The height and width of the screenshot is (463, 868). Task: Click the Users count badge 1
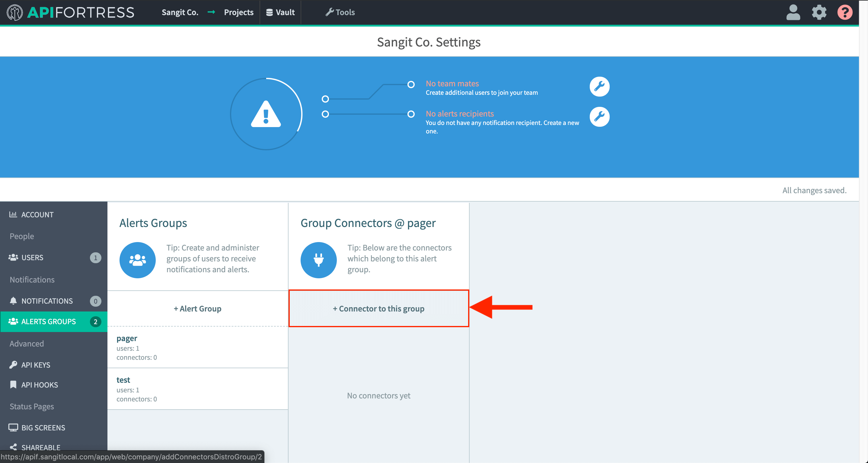(95, 257)
